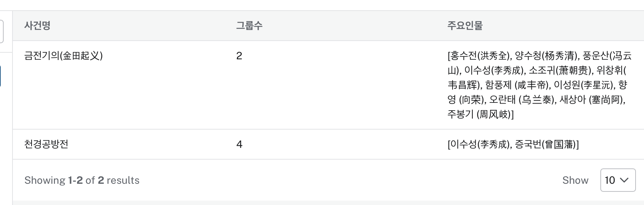This screenshot has height=205, width=644.
Task: Open the Show rows-per-page dropdown
Action: (618, 180)
